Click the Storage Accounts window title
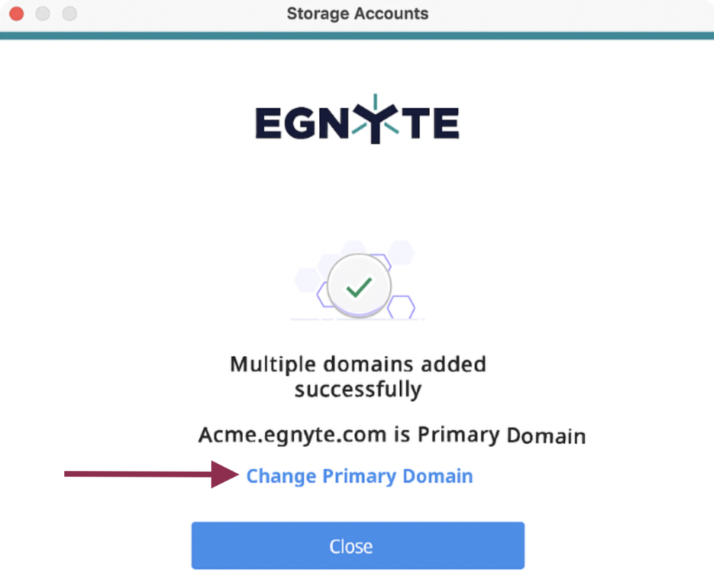The width and height of the screenshot is (714, 588). tap(357, 14)
